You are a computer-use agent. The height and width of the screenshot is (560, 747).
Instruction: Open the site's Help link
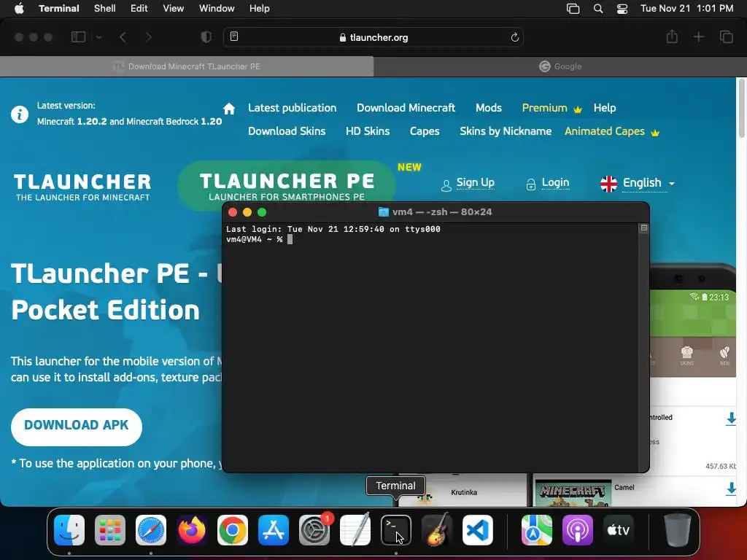point(605,108)
